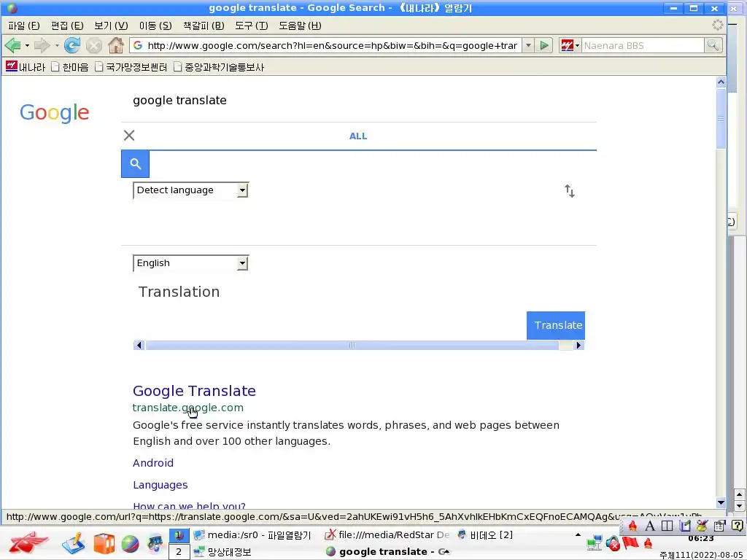Open the Forward button history dropdown arrow
The width and height of the screenshot is (747, 560).
tap(57, 46)
